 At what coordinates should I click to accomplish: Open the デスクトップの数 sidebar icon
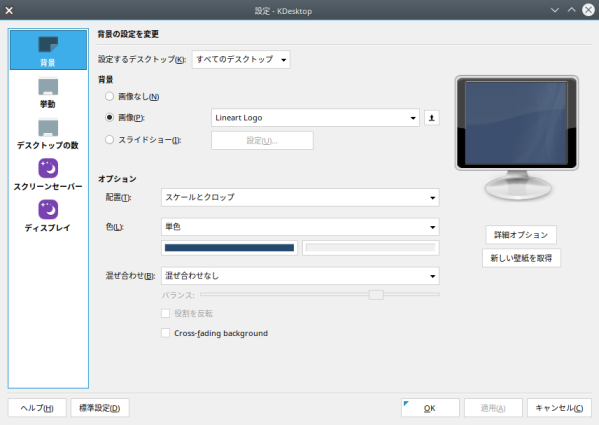pyautogui.click(x=48, y=128)
